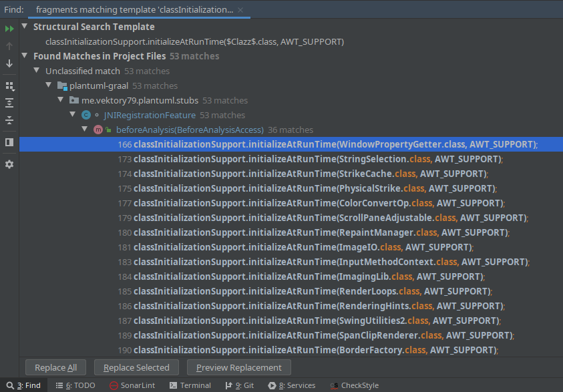This screenshot has width=563, height=392.
Task: Open the 6: TODO tool window
Action: [x=75, y=385]
